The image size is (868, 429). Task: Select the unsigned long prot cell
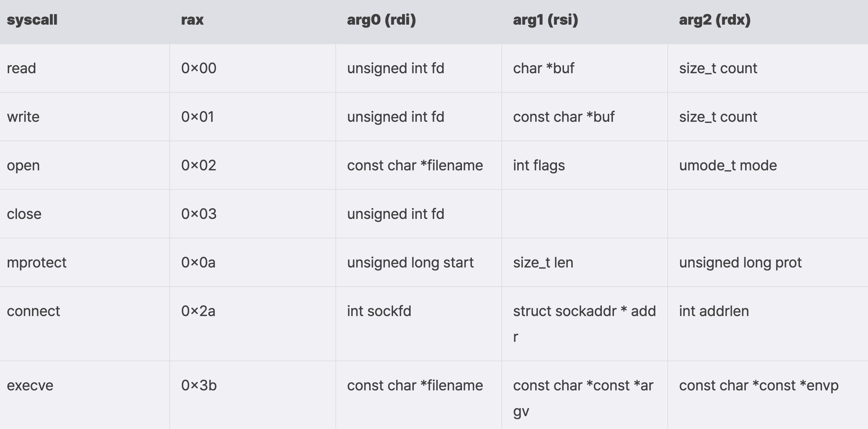point(740,263)
